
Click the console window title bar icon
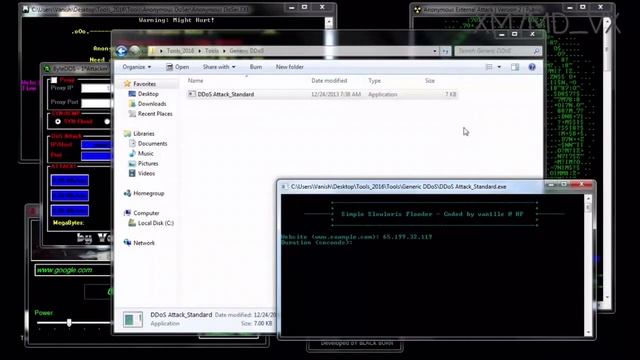(284, 187)
